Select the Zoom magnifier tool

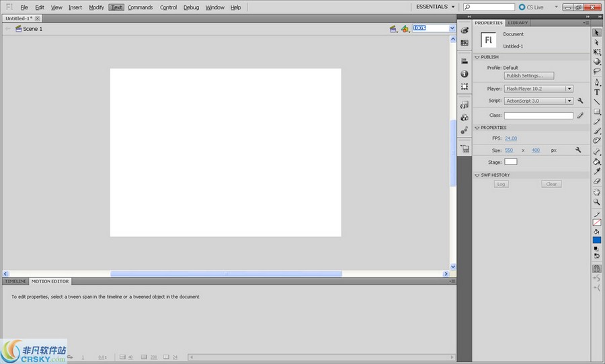coord(596,201)
